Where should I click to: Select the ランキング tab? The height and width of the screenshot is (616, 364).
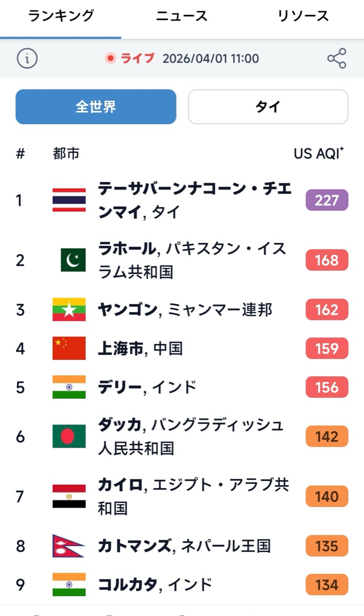click(61, 16)
